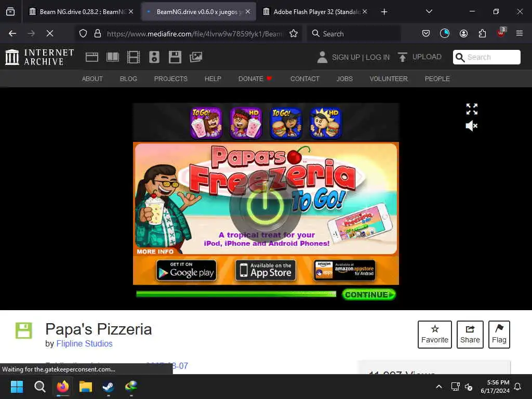
Task: Click the Flag button
Action: tap(499, 334)
